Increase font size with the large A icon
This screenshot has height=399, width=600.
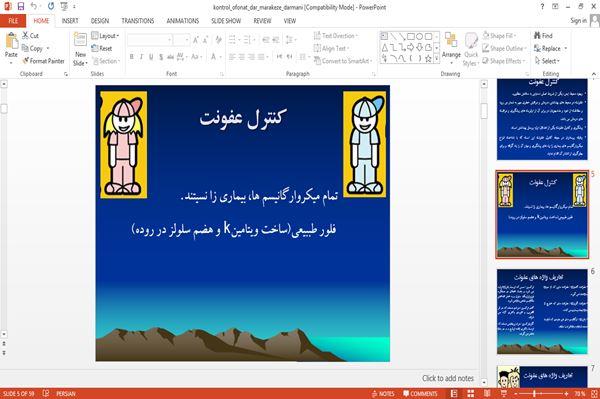(196, 40)
